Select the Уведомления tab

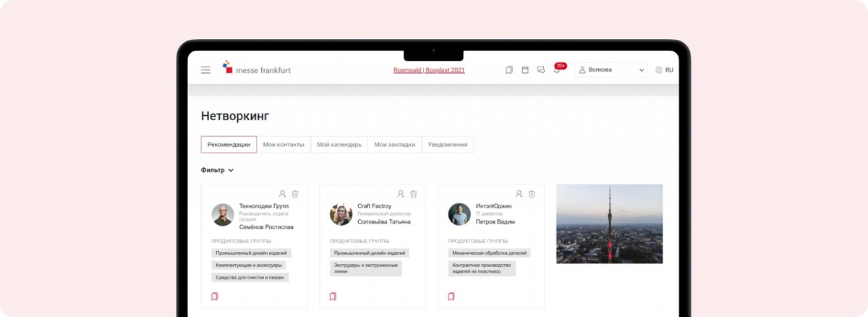click(448, 144)
